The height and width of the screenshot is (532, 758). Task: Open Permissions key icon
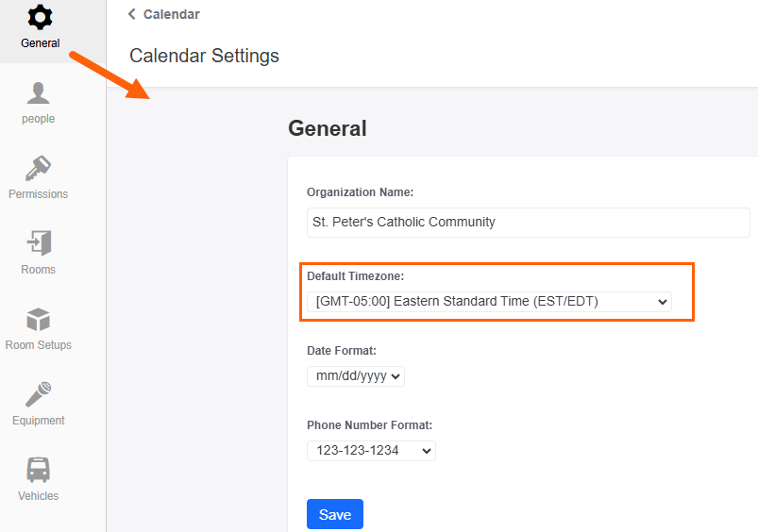click(x=38, y=168)
